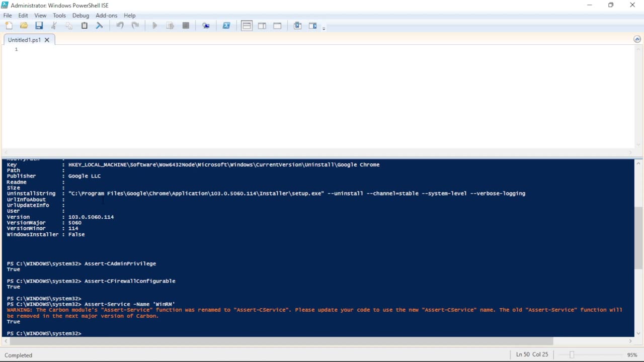Screen dimensions: 644x362
Task: Open the Debug menu
Action: [x=80, y=16]
